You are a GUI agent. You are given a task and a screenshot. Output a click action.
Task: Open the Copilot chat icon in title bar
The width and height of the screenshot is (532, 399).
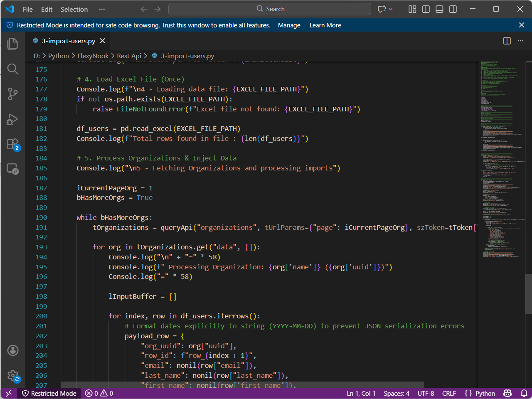click(x=382, y=9)
